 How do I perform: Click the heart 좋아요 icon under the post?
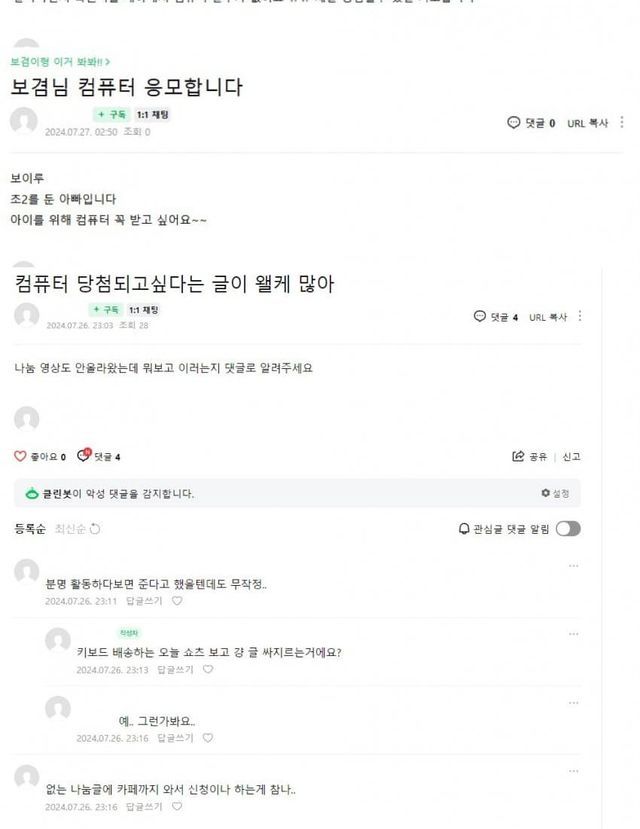[x=20, y=456]
